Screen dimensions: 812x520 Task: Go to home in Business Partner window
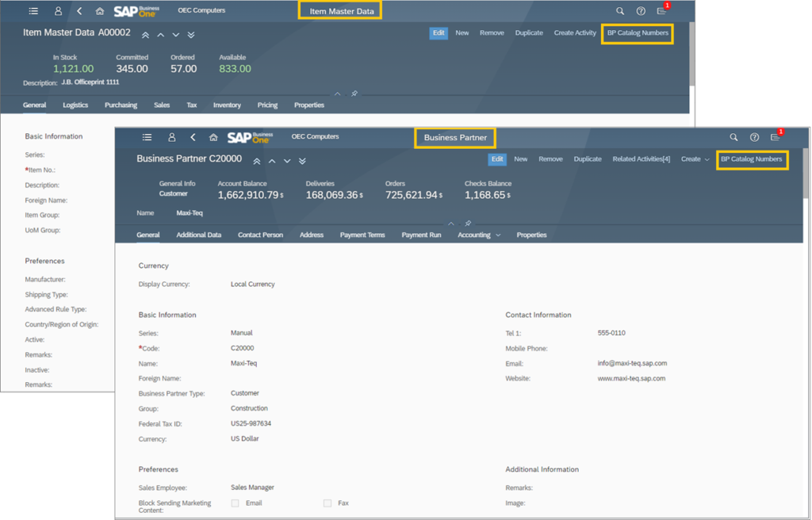213,137
